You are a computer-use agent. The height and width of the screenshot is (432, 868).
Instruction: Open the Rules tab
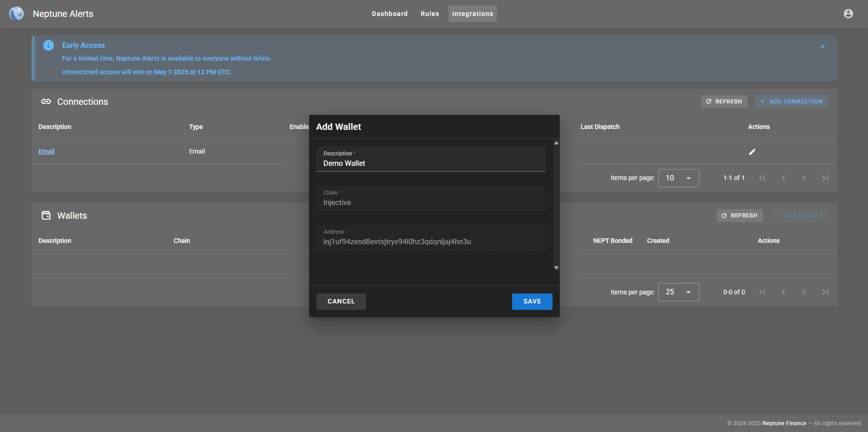tap(429, 14)
